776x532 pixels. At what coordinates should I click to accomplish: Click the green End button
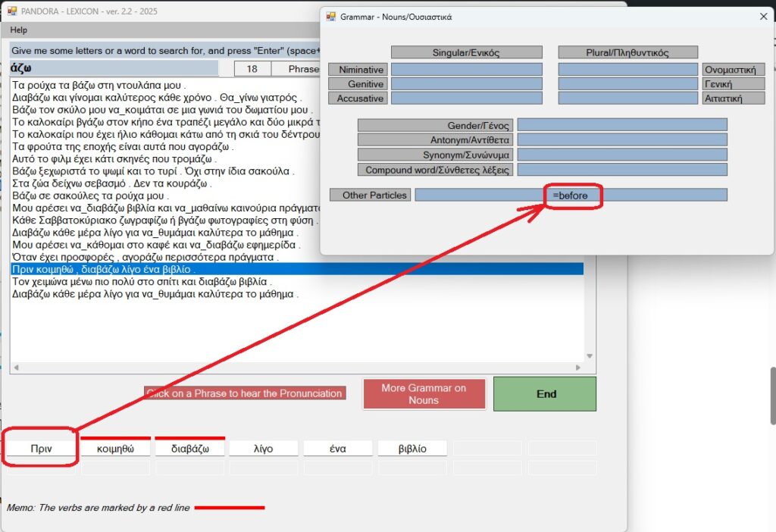click(x=545, y=394)
